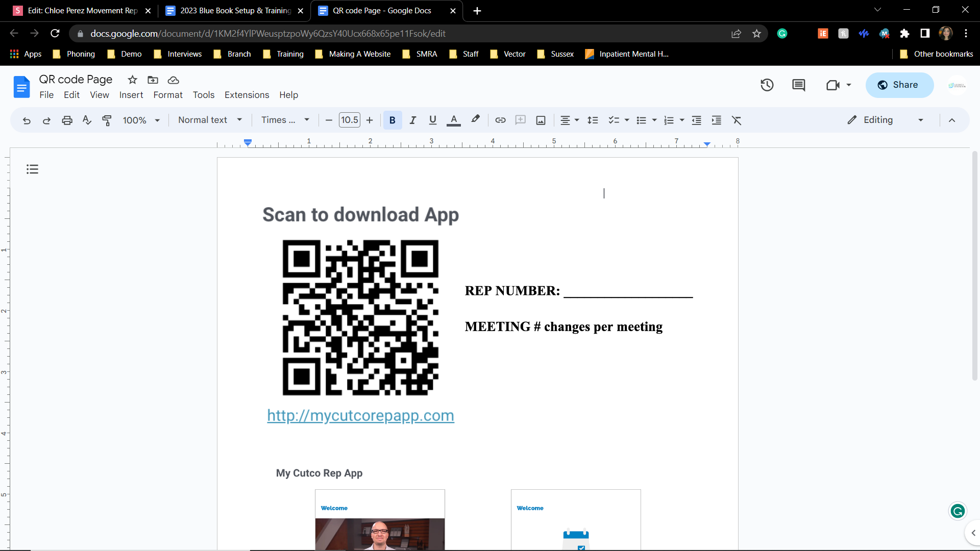This screenshot has height=551, width=980.
Task: Click the Print icon in toolbar
Action: (x=67, y=120)
